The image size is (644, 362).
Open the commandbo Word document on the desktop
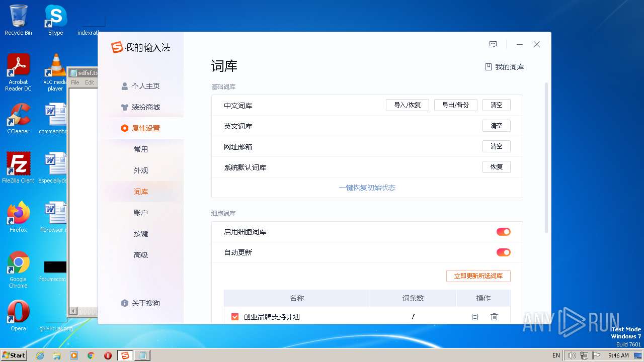[x=53, y=119]
